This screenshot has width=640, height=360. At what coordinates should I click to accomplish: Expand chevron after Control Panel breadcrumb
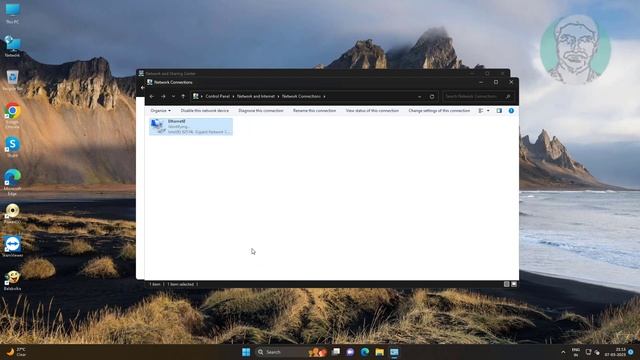(x=233, y=96)
